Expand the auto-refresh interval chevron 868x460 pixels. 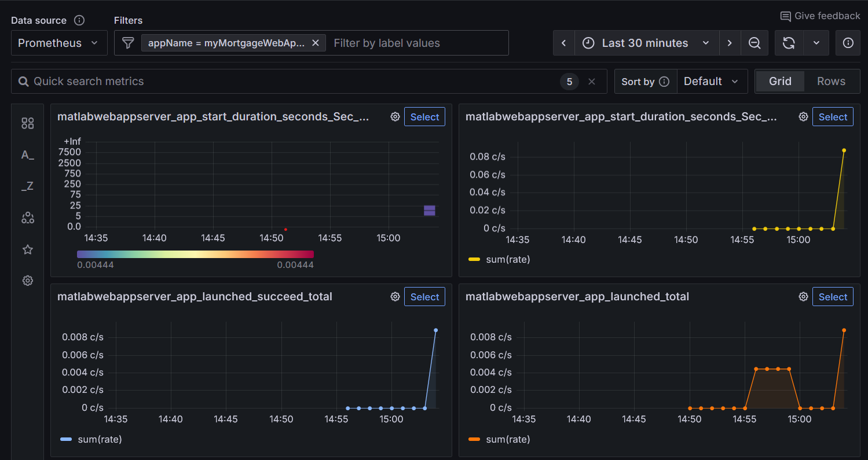click(x=816, y=43)
